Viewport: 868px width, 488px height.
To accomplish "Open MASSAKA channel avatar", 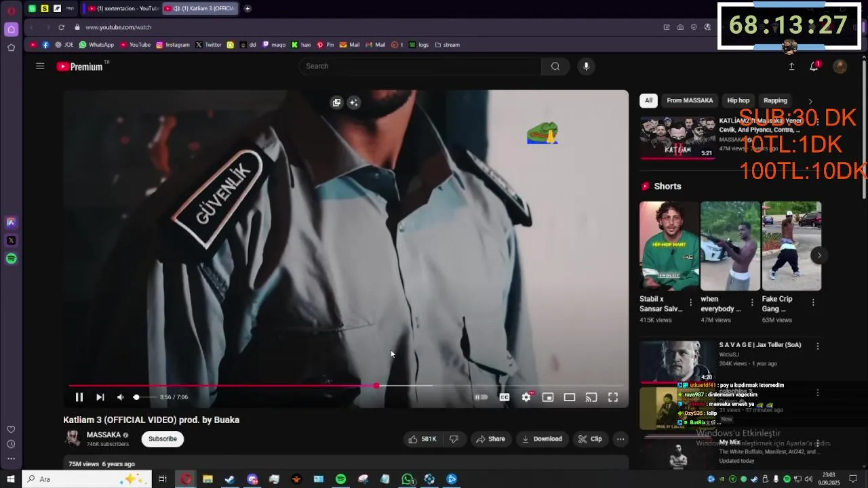I will click(x=72, y=439).
